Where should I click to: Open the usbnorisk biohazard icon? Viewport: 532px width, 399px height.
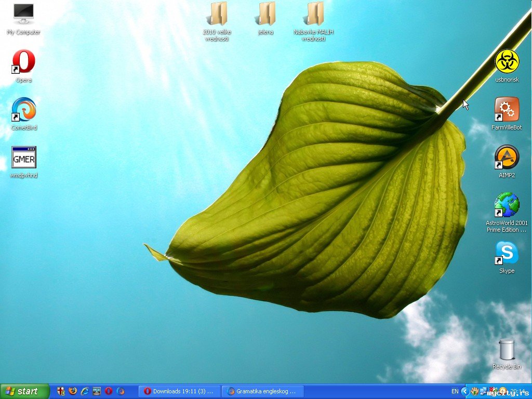pos(507,62)
